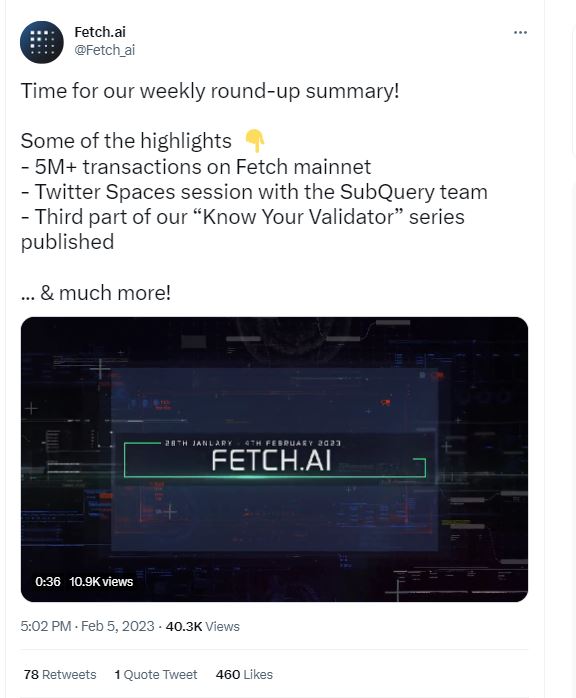This screenshot has width=576, height=698.
Task: View the 40.3K Views analytics
Action: [203, 626]
